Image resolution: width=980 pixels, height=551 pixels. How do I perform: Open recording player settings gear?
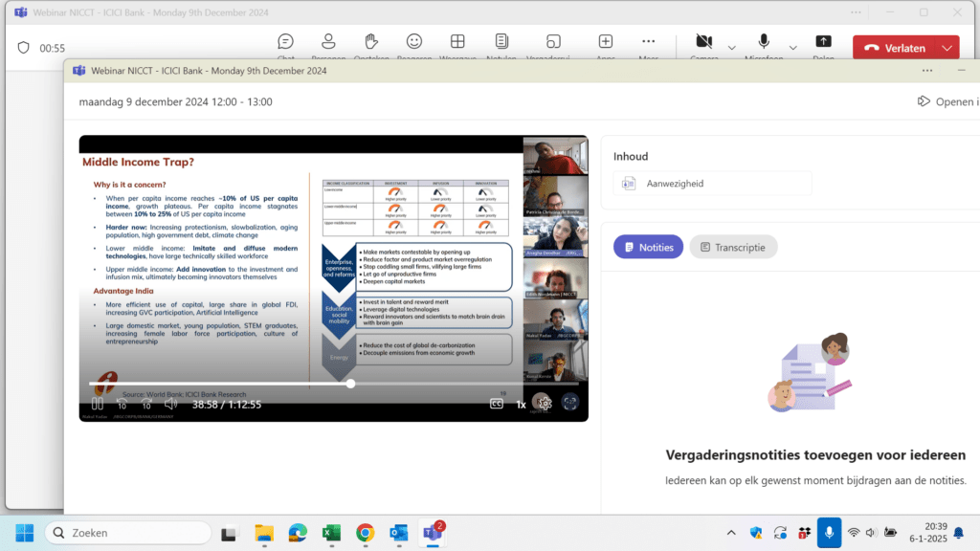[x=545, y=404]
